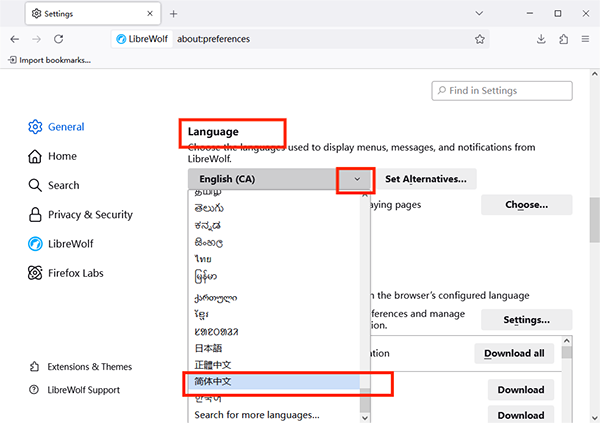
Task: Bookmark this page with the star icon
Action: tap(480, 39)
